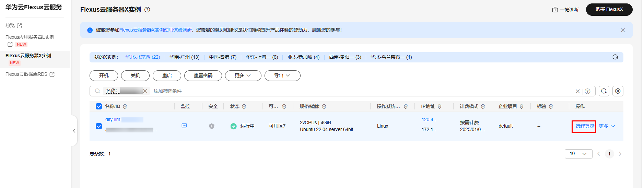The height and width of the screenshot is (188, 644).
Task: Select region tab 华北-北京四 (22)
Action: tap(143, 57)
